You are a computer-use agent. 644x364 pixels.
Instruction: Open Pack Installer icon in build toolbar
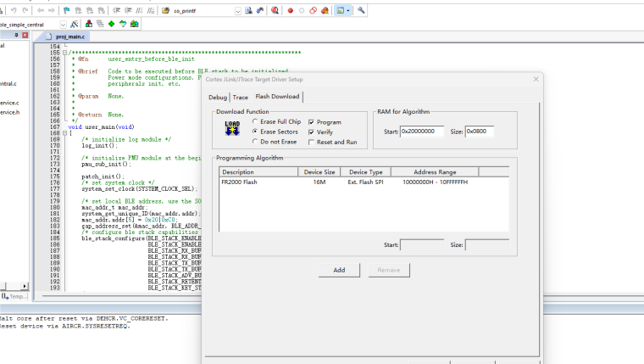[x=134, y=24]
